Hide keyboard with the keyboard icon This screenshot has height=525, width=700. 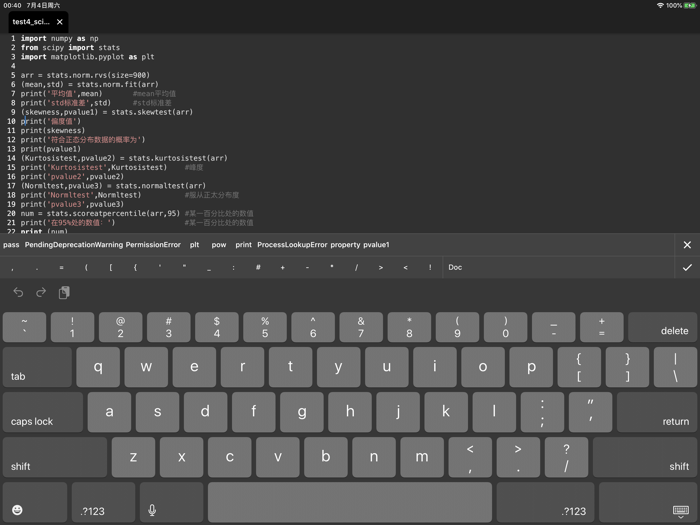pos(648,502)
